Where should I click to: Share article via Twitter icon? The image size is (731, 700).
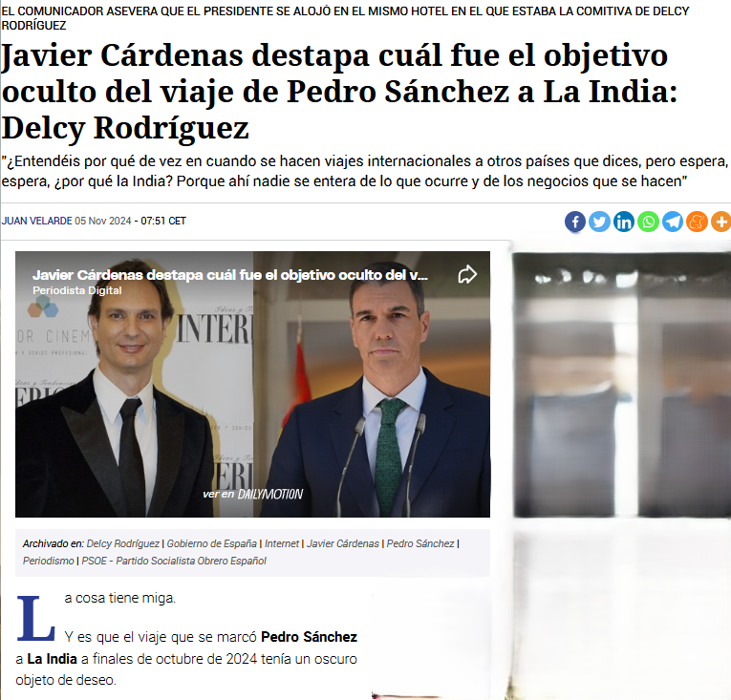pos(599,222)
